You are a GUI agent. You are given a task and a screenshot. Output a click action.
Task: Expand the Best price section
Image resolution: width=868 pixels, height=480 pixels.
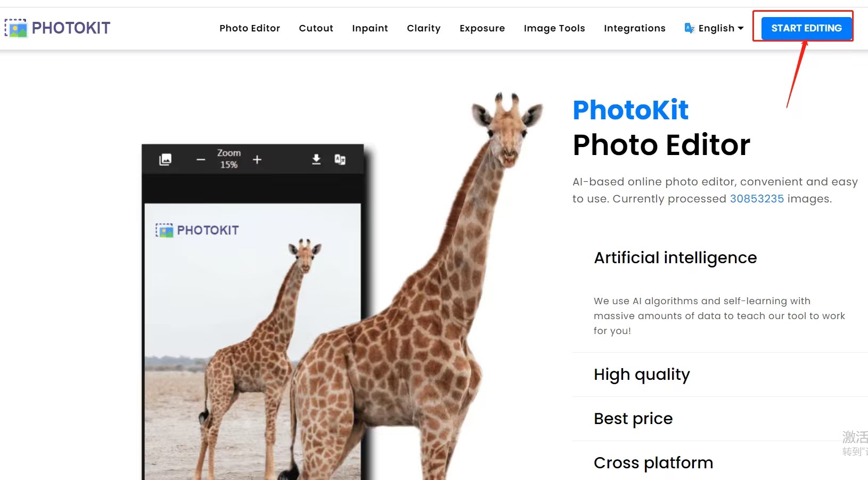point(633,419)
